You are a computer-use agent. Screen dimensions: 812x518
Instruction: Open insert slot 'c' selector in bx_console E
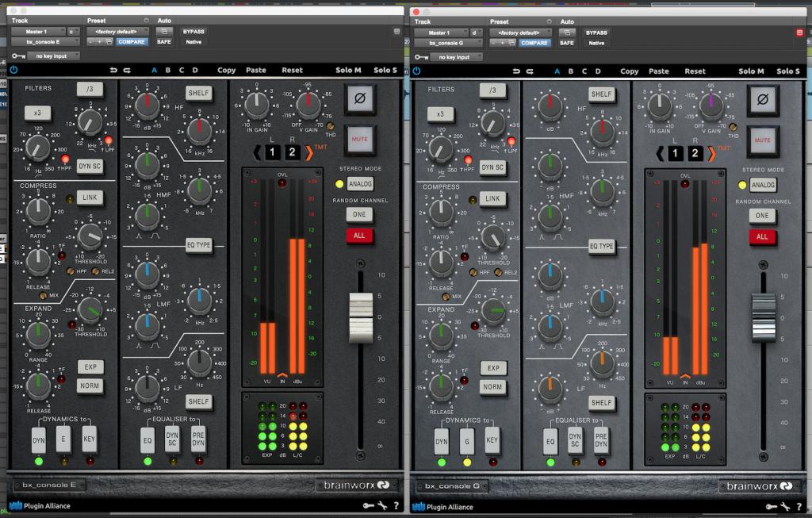point(73,32)
